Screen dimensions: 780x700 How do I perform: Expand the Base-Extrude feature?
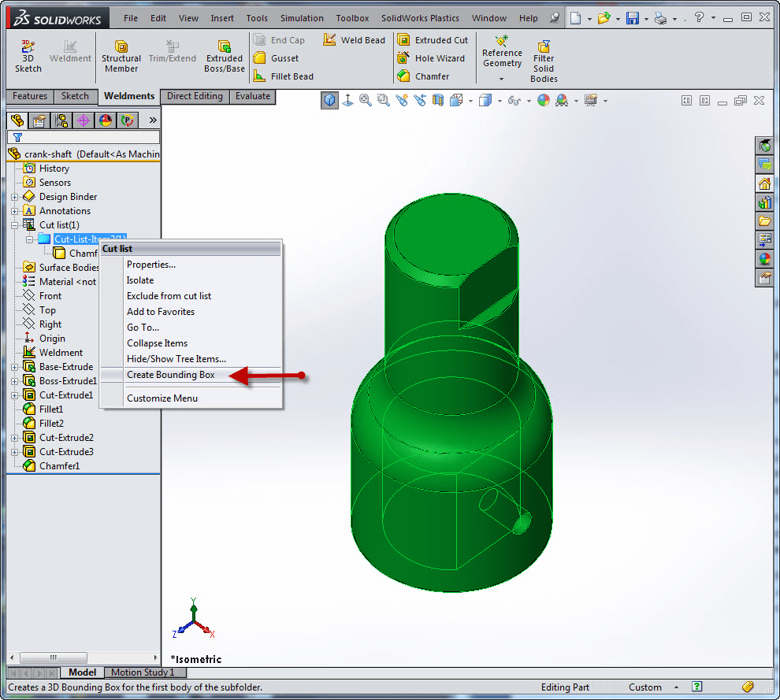tap(15, 367)
